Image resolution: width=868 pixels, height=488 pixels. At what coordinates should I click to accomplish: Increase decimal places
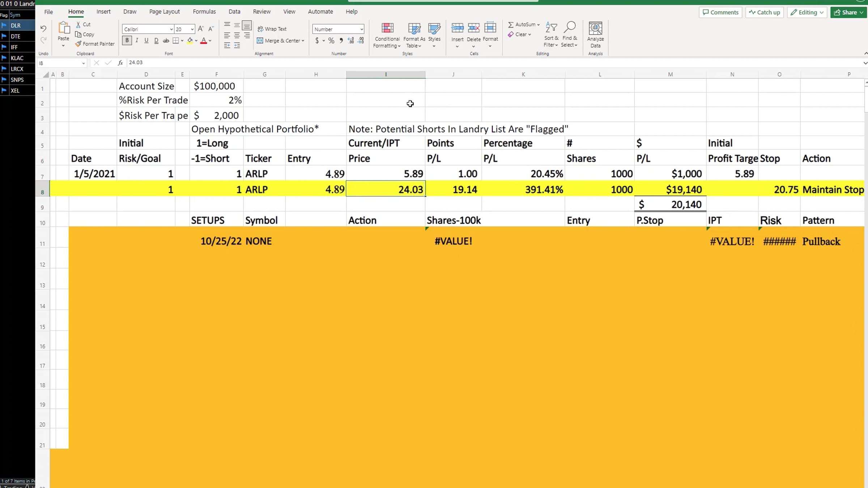(x=351, y=40)
